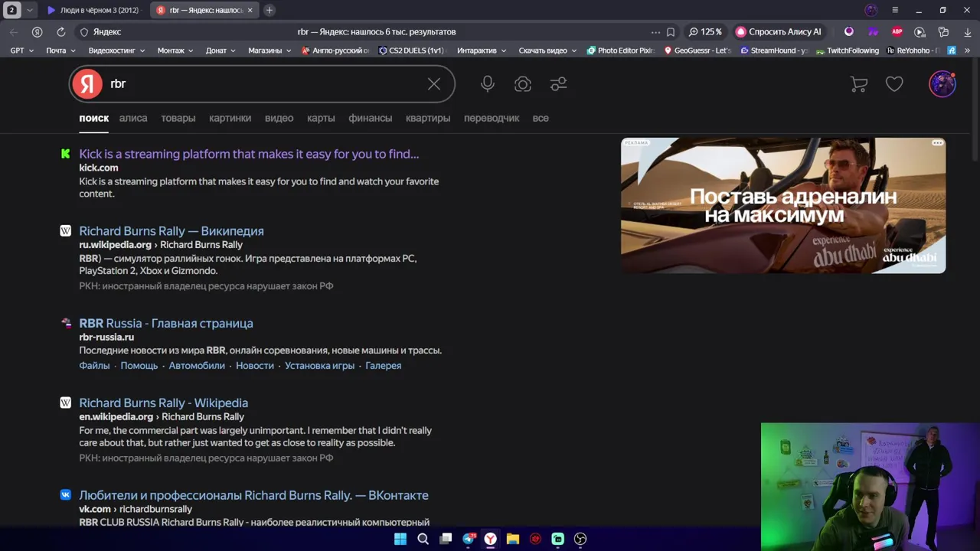Open the Abu Dhabi ad banner
Image resolution: width=980 pixels, height=551 pixels.
click(783, 206)
